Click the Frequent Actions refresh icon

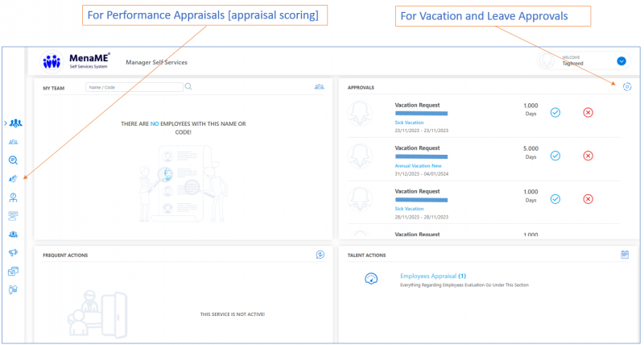[x=320, y=255]
